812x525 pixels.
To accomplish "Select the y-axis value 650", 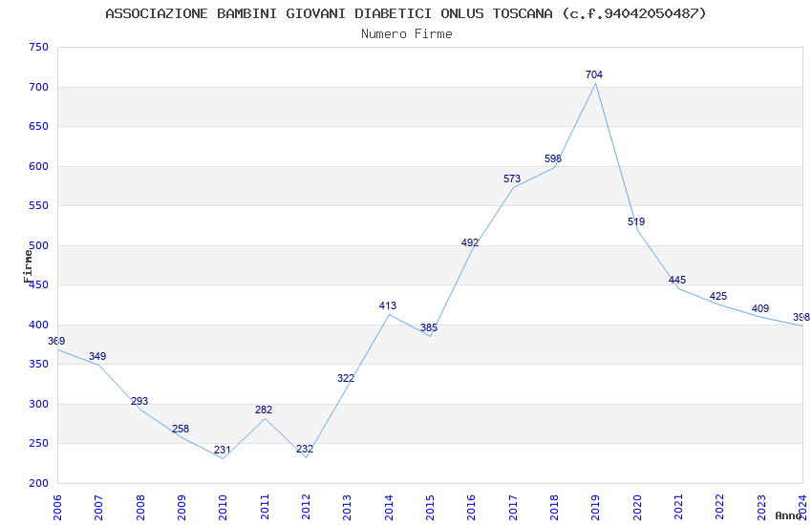I will (x=39, y=126).
